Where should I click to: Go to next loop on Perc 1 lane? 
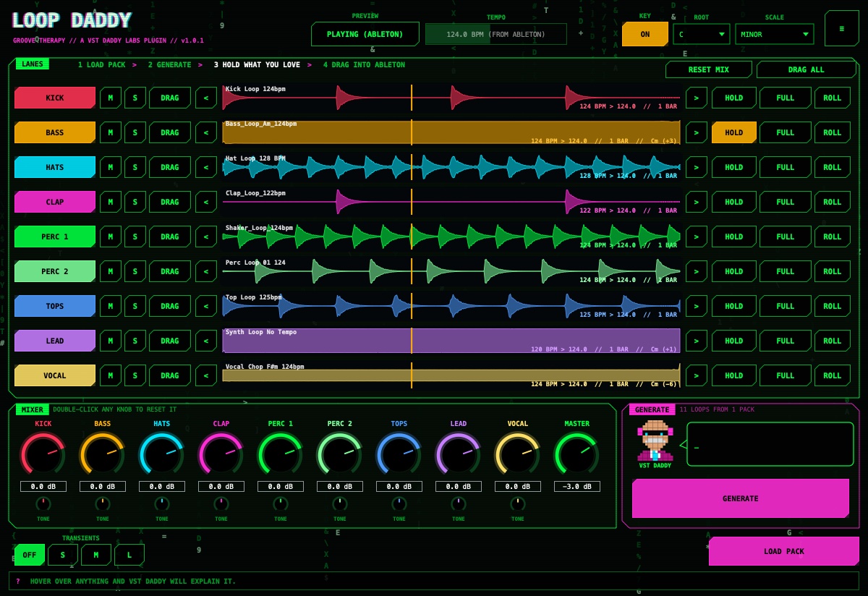tap(697, 237)
